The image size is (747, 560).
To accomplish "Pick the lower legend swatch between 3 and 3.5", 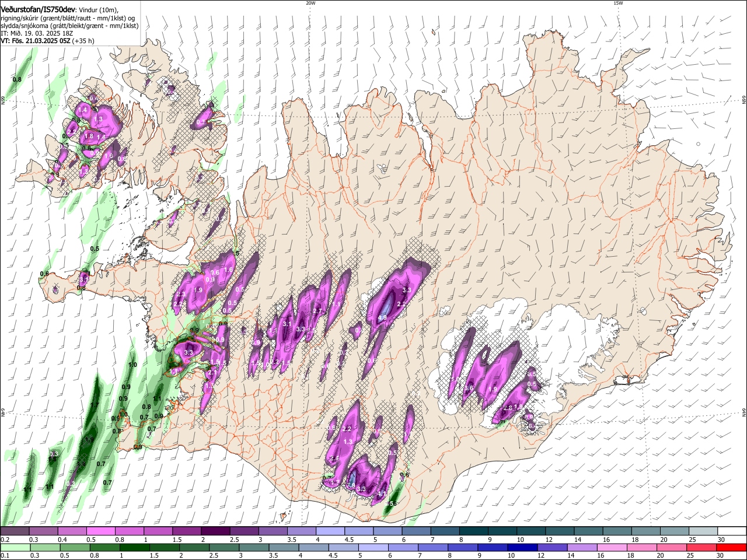I will click(254, 547).
